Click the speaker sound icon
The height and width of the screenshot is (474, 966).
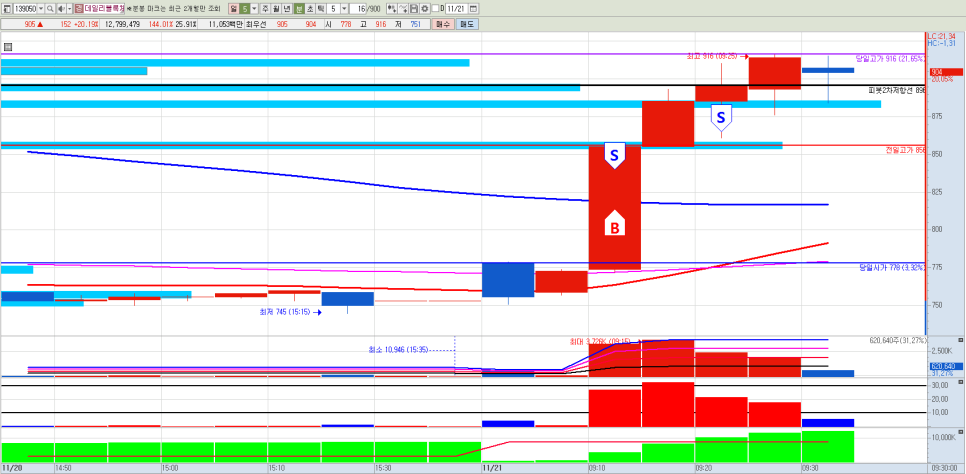point(62,9)
